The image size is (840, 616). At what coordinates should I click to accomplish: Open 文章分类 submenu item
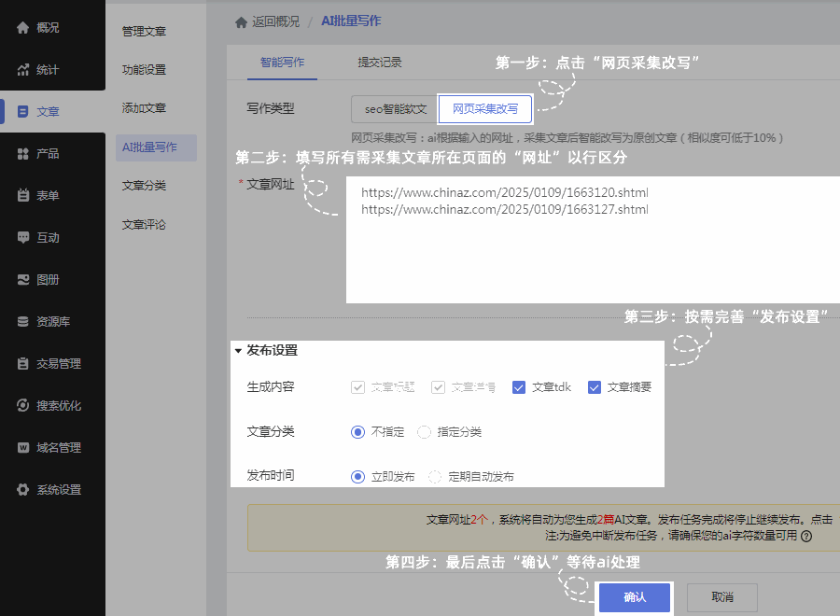pos(144,186)
